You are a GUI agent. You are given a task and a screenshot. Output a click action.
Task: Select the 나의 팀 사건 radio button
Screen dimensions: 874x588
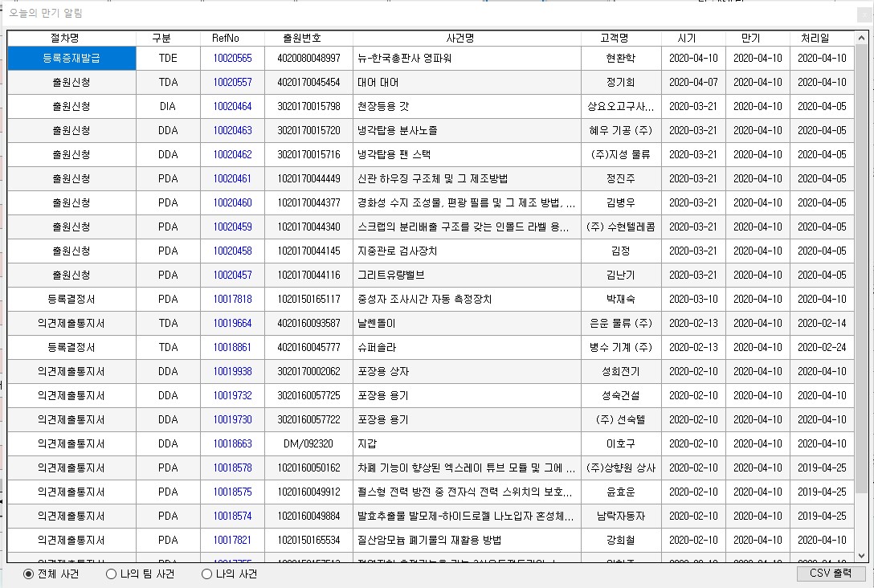click(111, 574)
